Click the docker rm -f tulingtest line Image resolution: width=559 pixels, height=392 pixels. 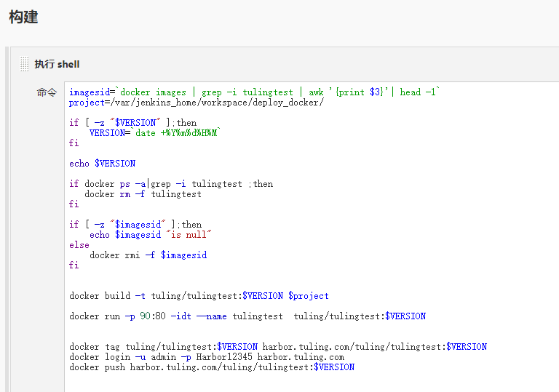143,194
